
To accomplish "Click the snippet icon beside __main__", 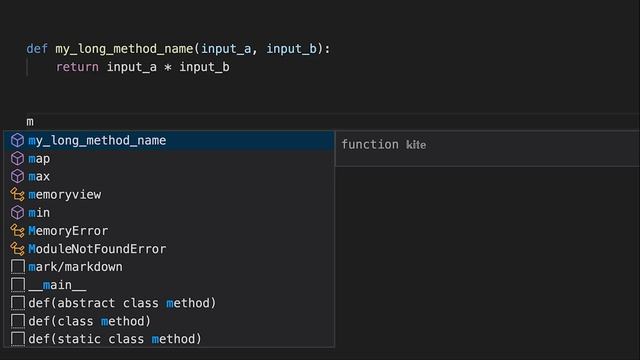I will point(18,285).
